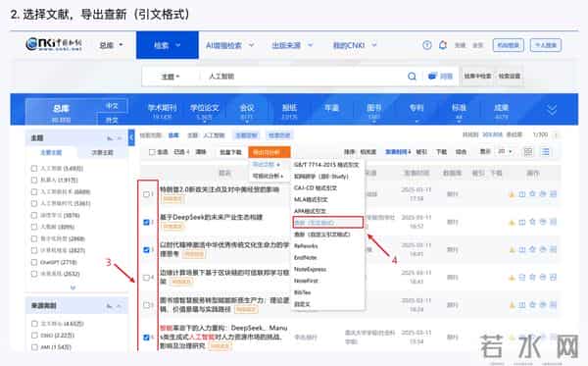Open the 主题 search field selector
588x366 pixels.
pos(171,77)
